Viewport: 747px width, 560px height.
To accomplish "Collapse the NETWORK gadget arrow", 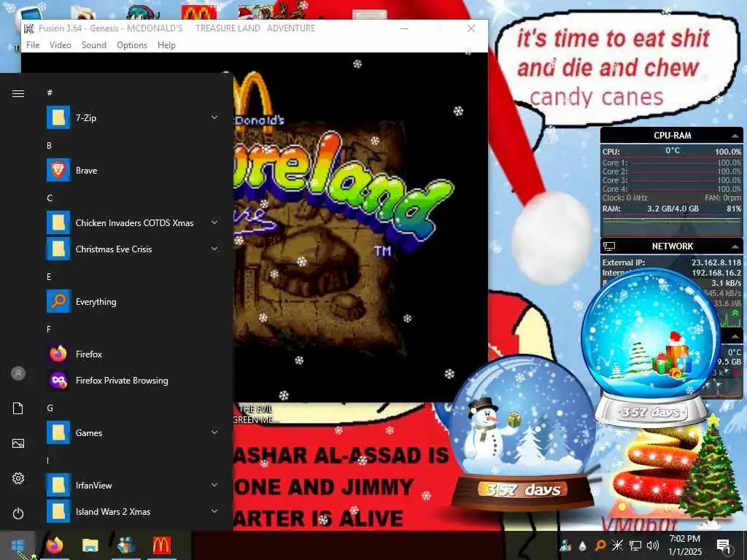I will coord(735,246).
